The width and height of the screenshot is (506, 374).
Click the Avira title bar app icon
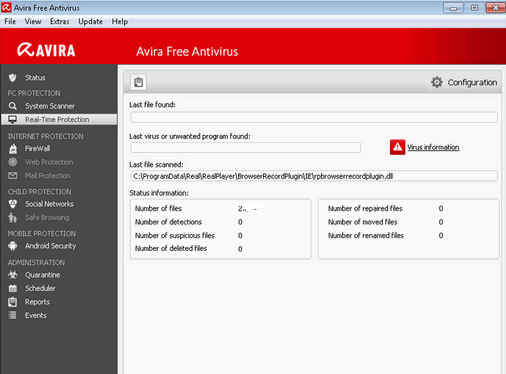click(6, 7)
